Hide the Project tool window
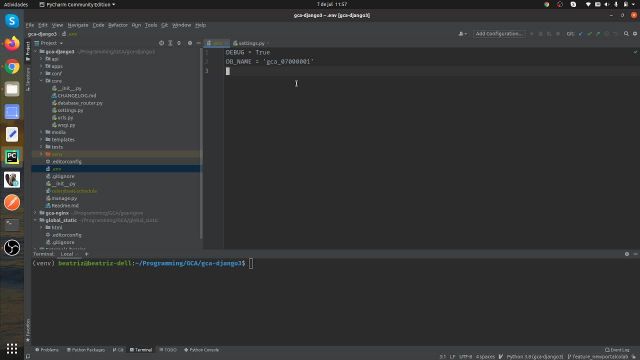 198,43
